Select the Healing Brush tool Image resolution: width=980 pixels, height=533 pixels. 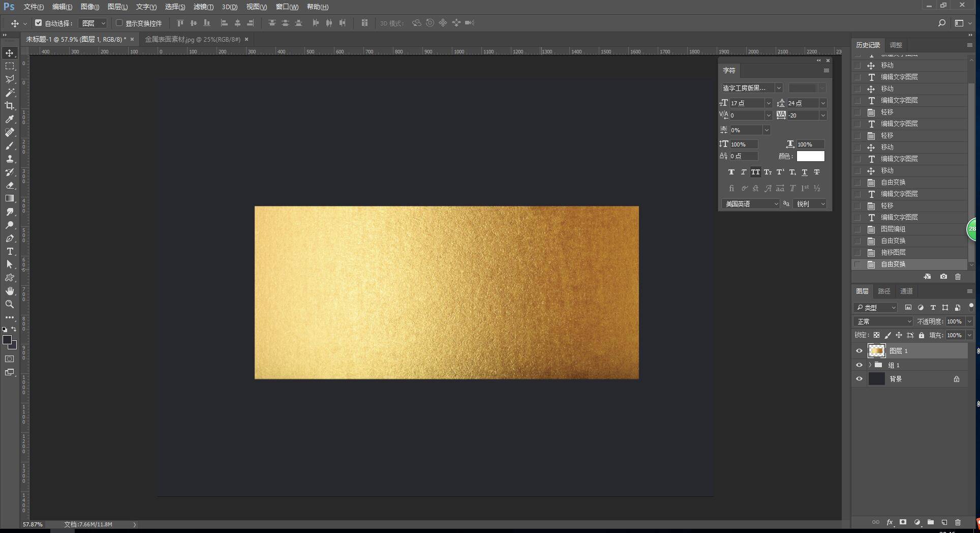point(10,132)
